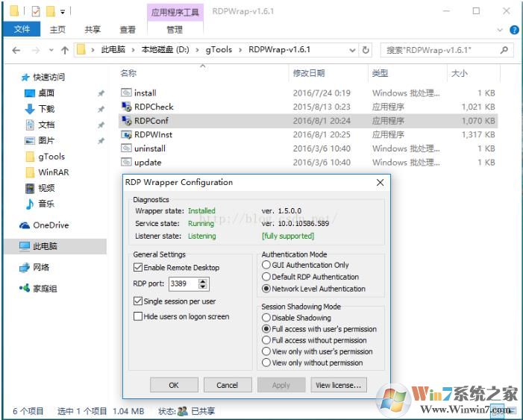523x420 pixels.
Task: Click the uninstall batch file icon
Action: [x=126, y=148]
